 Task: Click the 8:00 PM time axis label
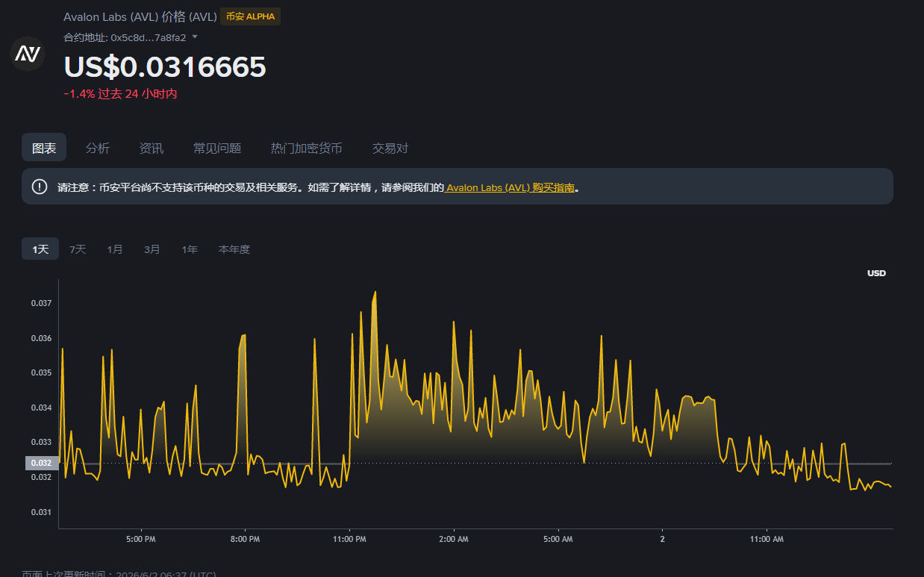click(245, 539)
